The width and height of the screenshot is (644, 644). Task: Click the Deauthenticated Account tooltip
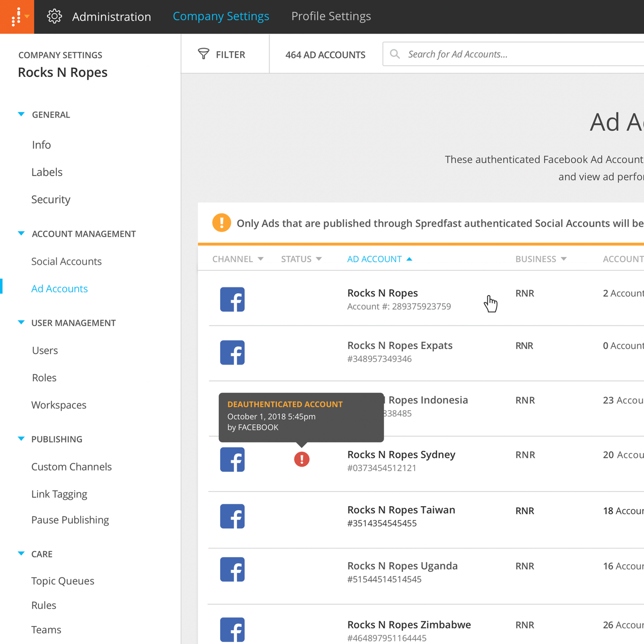coord(301,417)
